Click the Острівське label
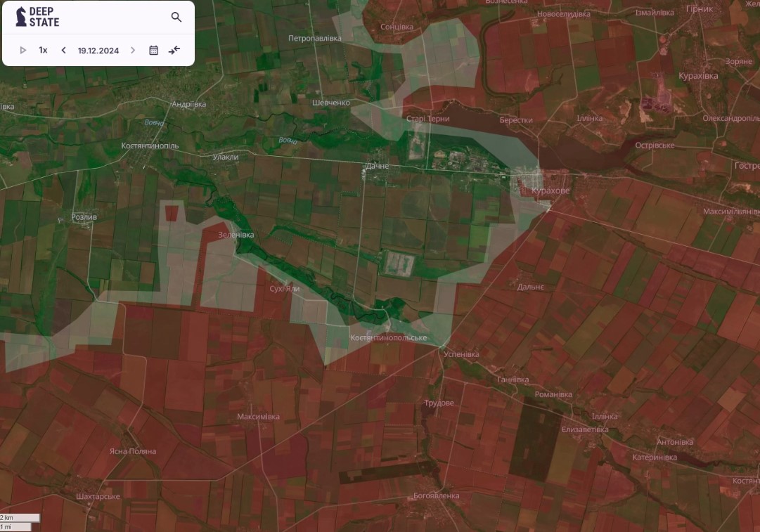Screen dimensions: 760x532 [655, 145]
